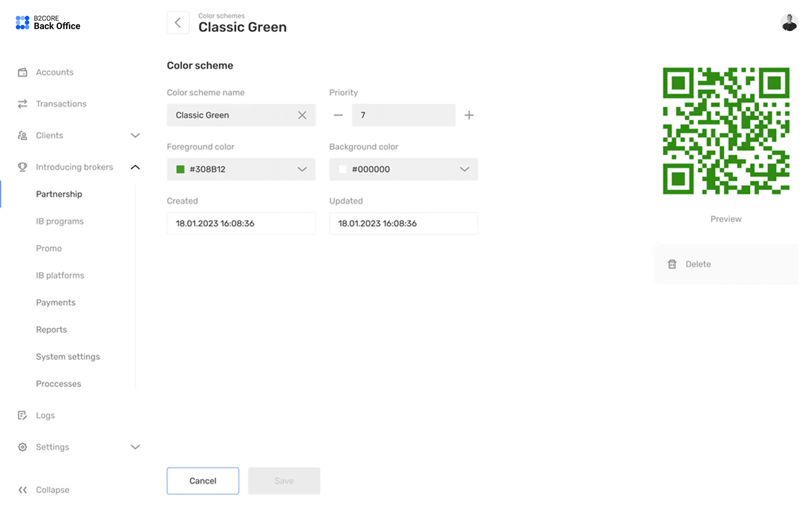Clear the Color scheme name field
The height and width of the screenshot is (508, 812).
302,115
